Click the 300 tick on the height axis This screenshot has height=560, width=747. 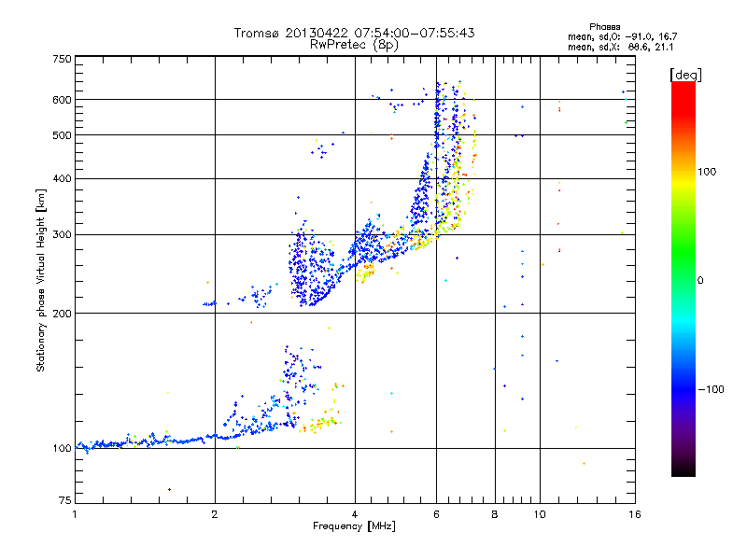pyautogui.click(x=62, y=235)
